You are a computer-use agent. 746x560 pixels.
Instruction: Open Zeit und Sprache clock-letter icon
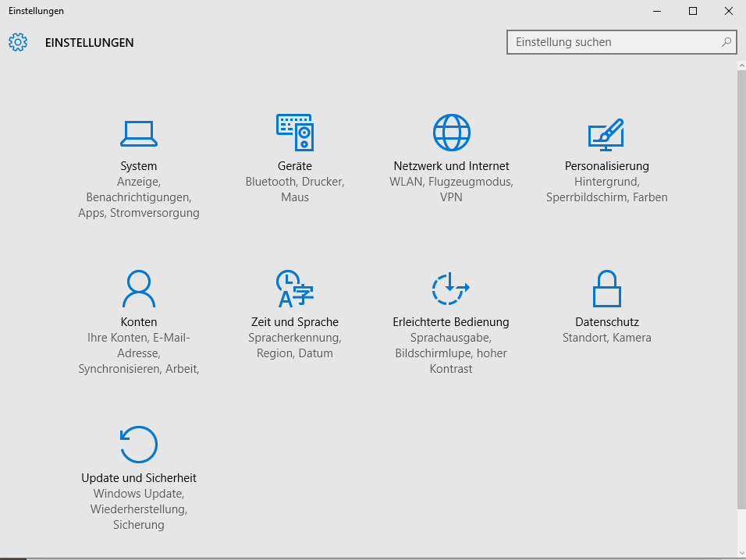coord(294,288)
